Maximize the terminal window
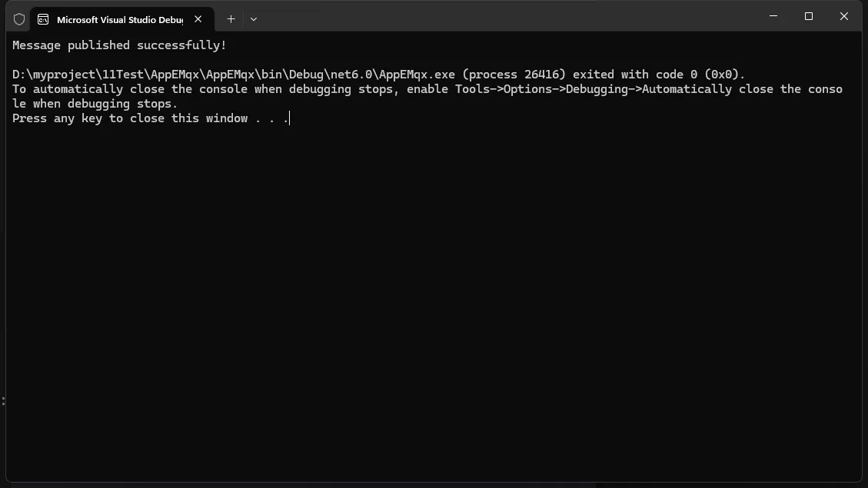The image size is (868, 488). click(809, 16)
